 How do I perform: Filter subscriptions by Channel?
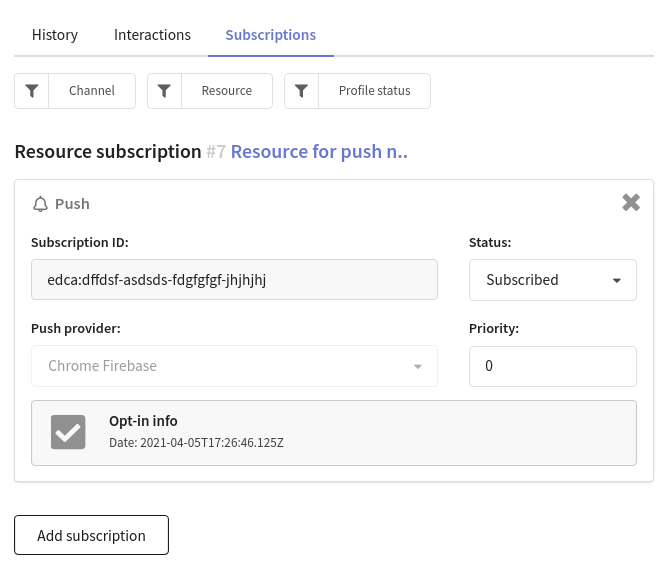tap(92, 91)
